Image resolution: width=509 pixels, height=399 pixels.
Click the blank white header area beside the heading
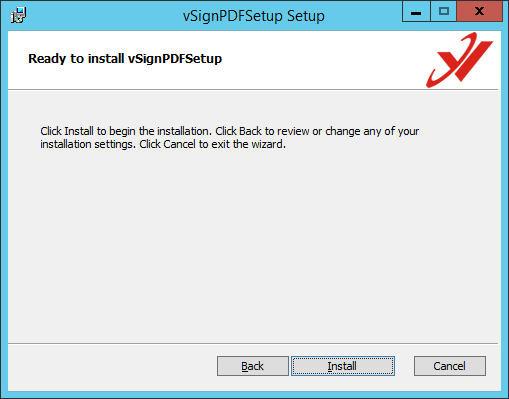pyautogui.click(x=320, y=60)
